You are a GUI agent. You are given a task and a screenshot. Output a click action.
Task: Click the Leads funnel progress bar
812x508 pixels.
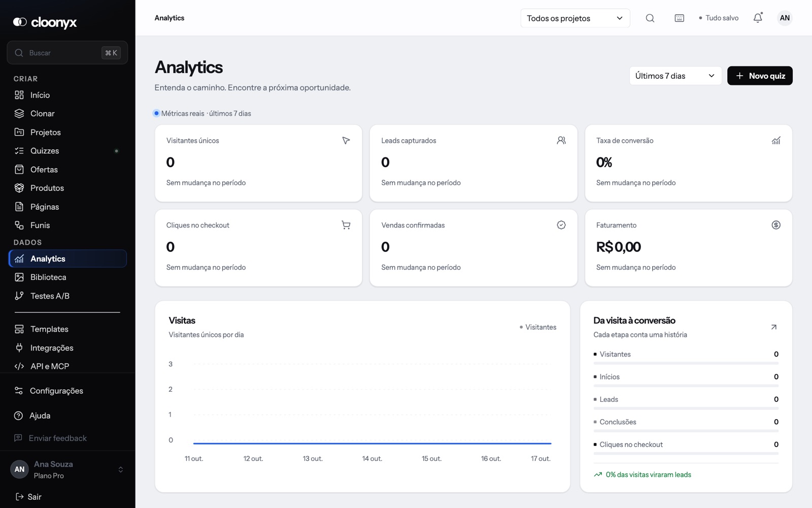pos(686,408)
